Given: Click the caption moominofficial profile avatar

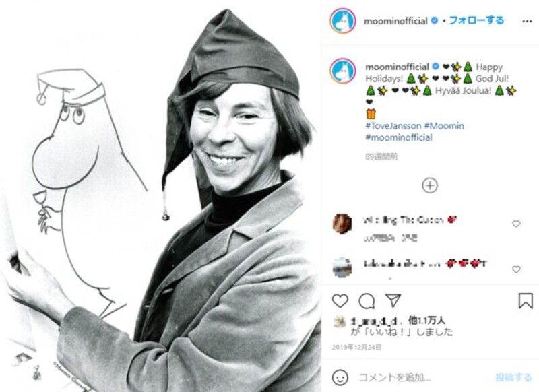Looking at the screenshot, I should click(343, 71).
